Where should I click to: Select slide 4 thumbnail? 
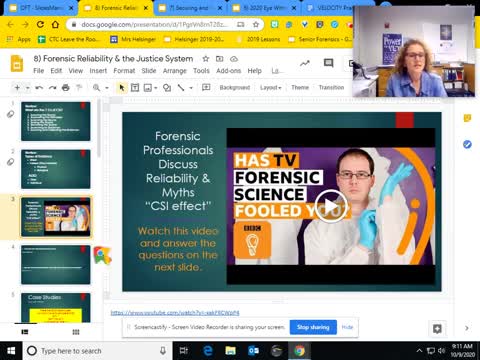[56, 265]
